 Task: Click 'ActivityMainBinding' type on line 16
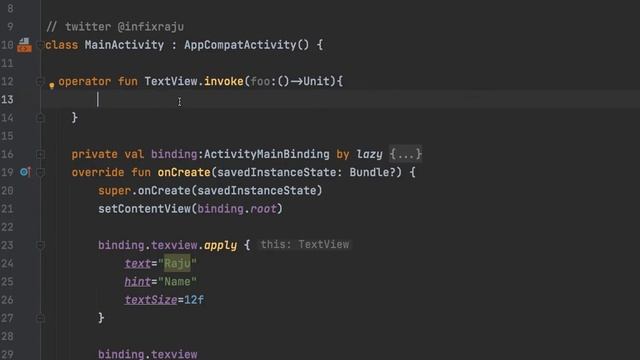point(267,154)
